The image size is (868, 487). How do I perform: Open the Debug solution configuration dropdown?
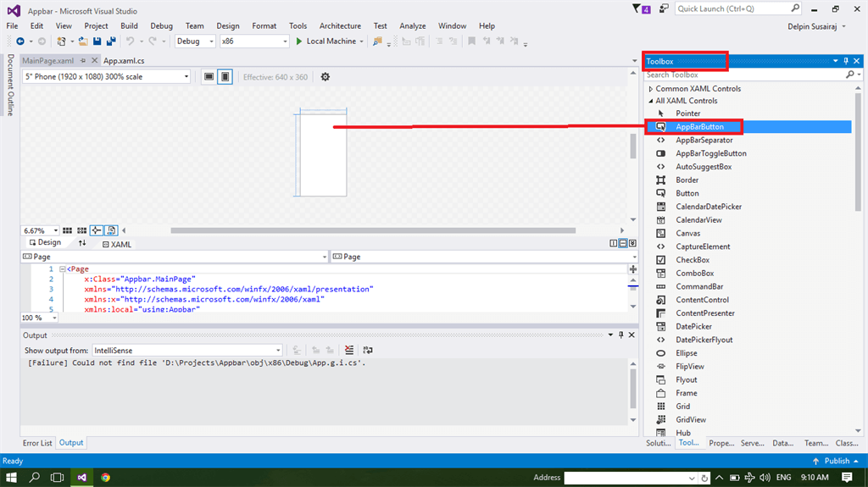click(195, 41)
